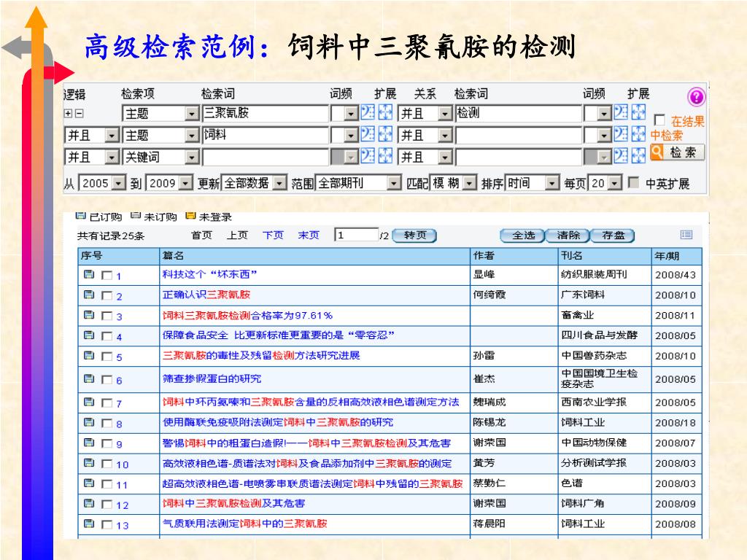The image size is (747, 560).
Task: Open word frequency icon beside 检测
Action: point(621,112)
